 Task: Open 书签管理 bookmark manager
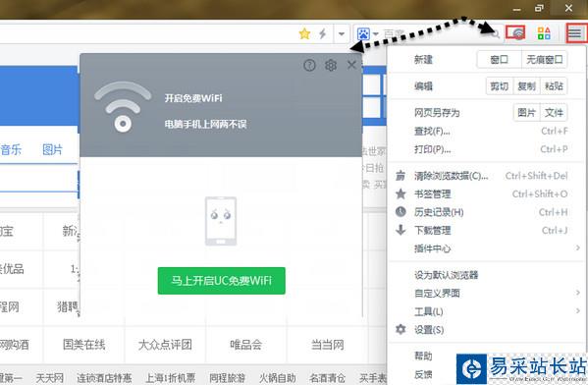[x=486, y=194]
